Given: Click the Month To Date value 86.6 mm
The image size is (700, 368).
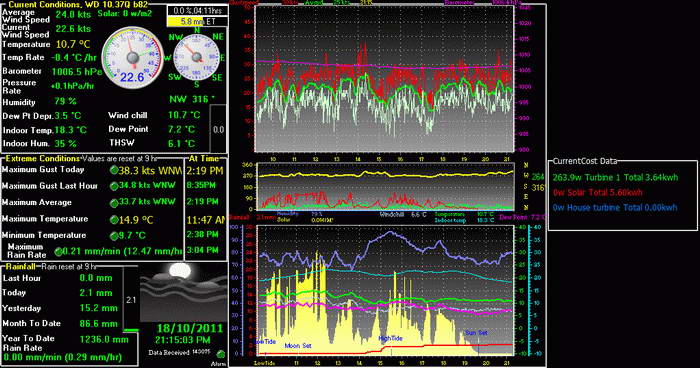Looking at the screenshot, I should [x=98, y=323].
